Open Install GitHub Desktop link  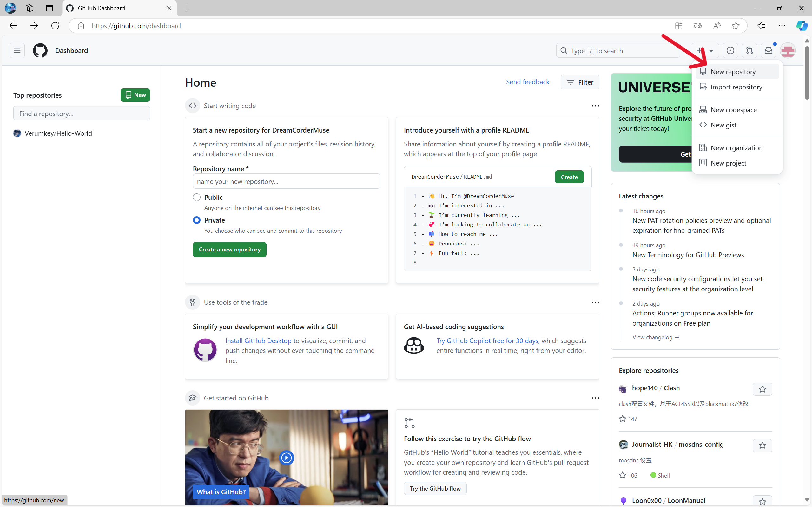tap(258, 341)
